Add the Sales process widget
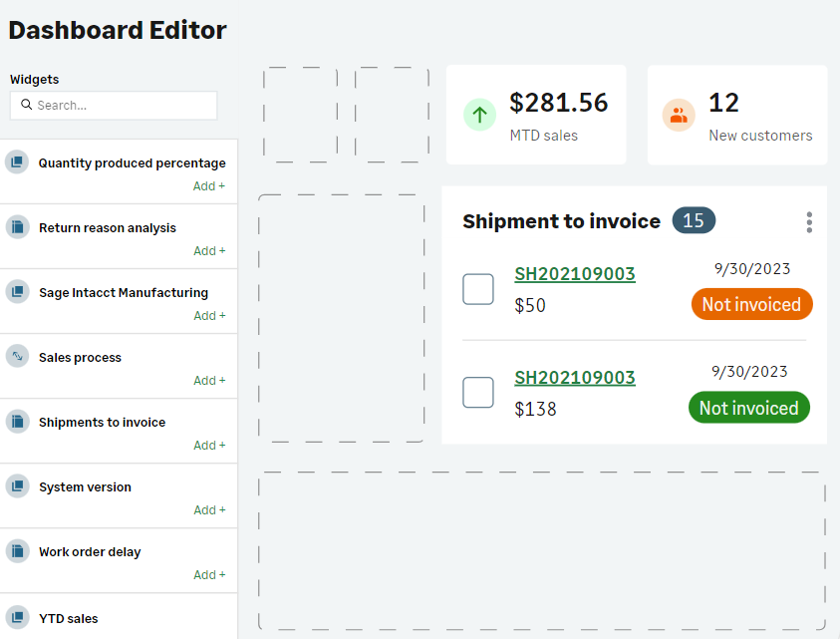The width and height of the screenshot is (840, 639). coord(208,380)
